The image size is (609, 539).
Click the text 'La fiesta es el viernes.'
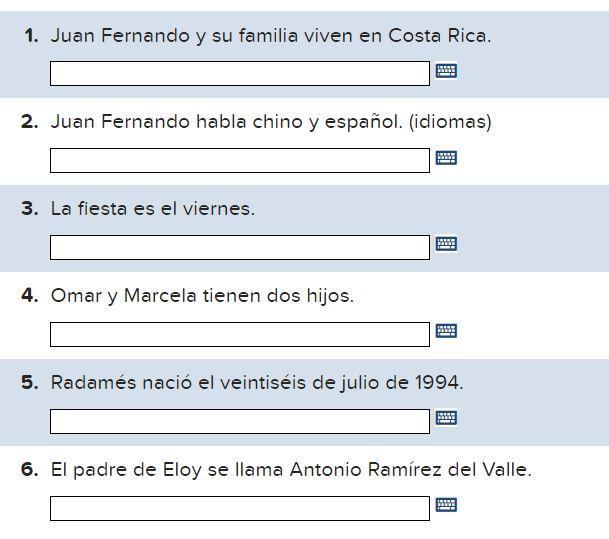point(153,209)
